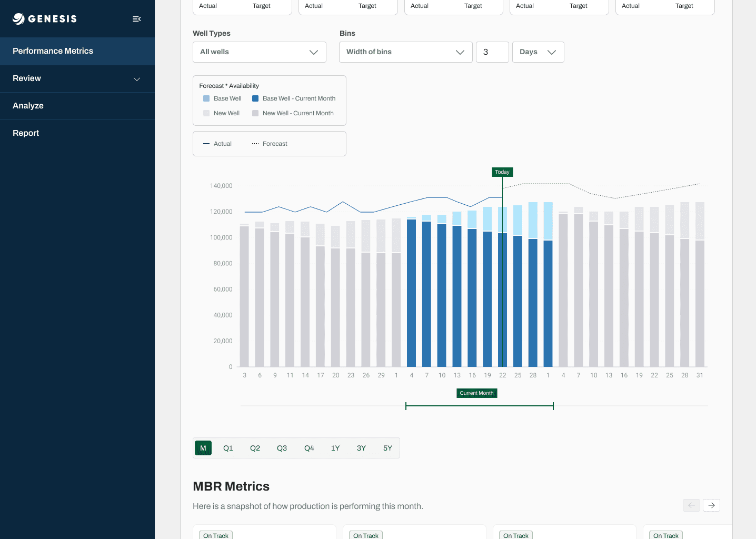The height and width of the screenshot is (539, 756).
Task: Click the Current Month range label
Action: click(x=476, y=393)
